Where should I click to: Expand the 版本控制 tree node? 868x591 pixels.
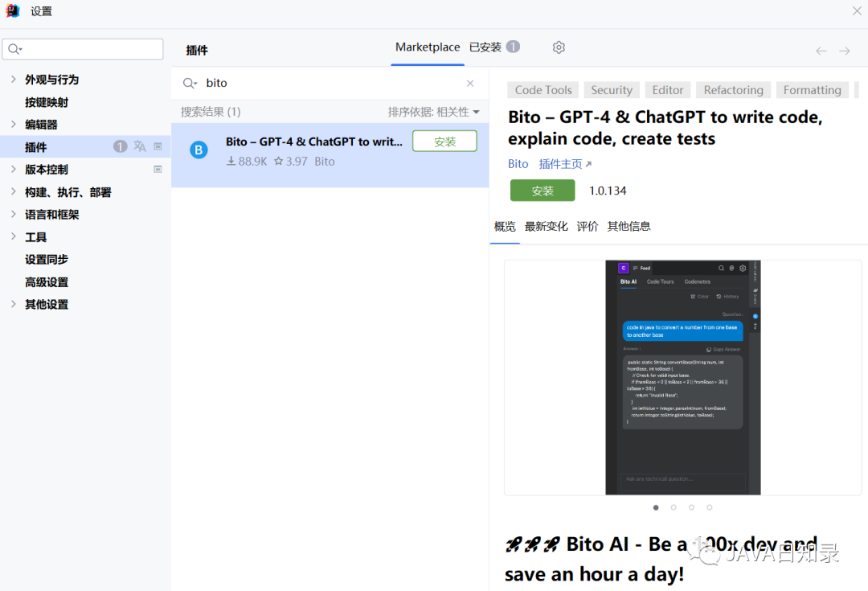(x=14, y=169)
